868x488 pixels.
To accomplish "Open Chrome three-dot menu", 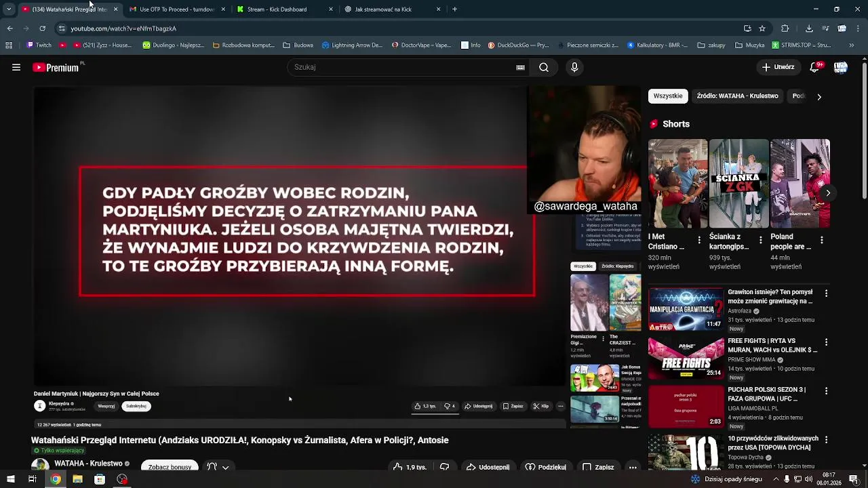I will 859,28.
